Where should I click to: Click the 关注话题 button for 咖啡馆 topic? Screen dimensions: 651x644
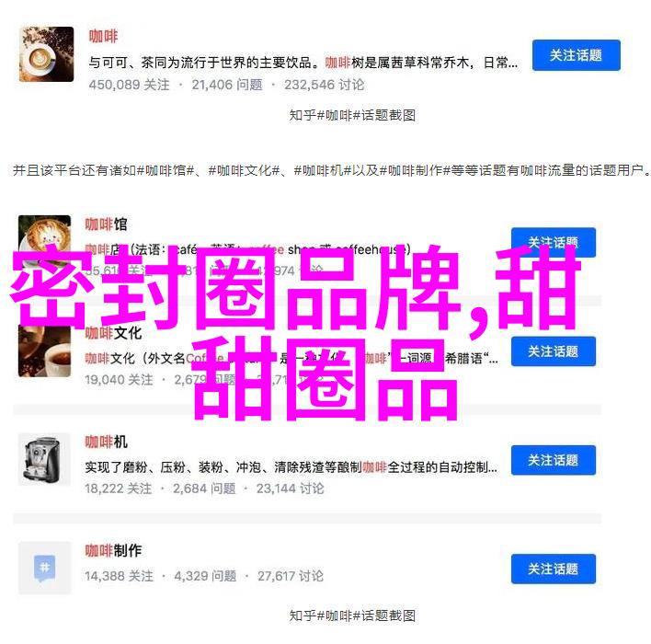(553, 242)
